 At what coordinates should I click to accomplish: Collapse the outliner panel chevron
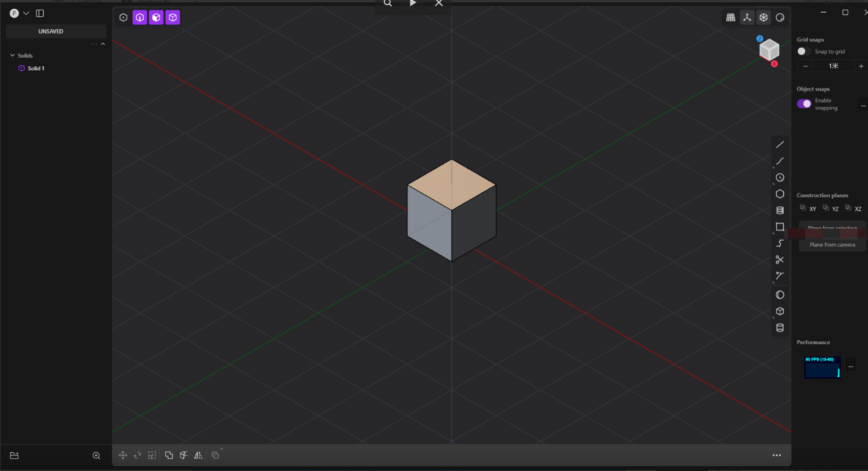click(x=103, y=44)
